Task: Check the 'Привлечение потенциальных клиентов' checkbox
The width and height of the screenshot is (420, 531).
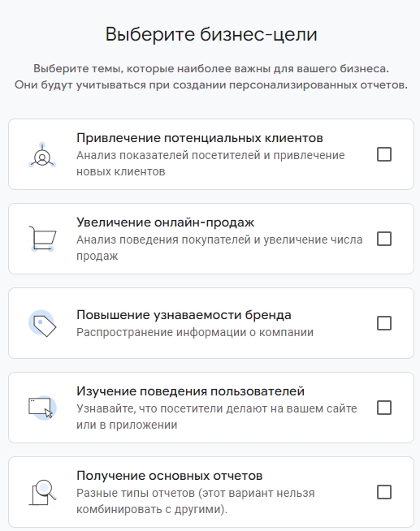Action: [x=384, y=154]
